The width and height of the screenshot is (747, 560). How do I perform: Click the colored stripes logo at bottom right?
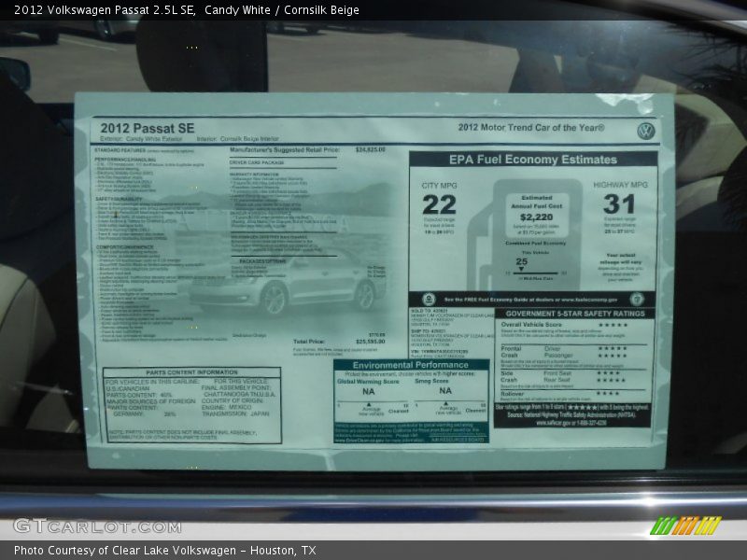[x=685, y=526]
